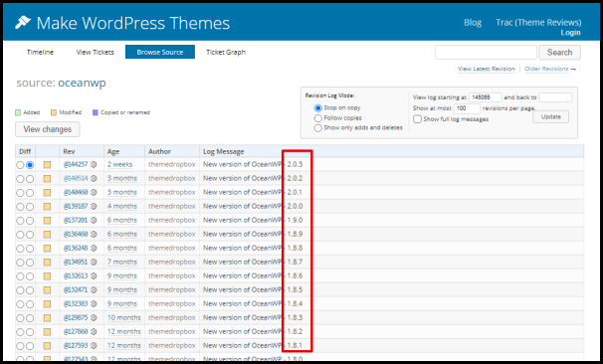The image size is (603, 364).
Task: Open changeset gear icon for version 1.8.1 row
Action: click(94, 345)
